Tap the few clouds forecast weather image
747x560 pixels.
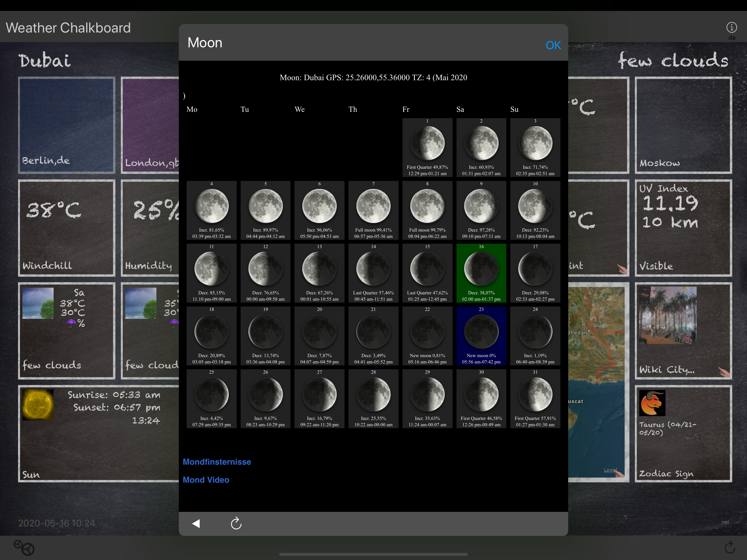[38, 303]
